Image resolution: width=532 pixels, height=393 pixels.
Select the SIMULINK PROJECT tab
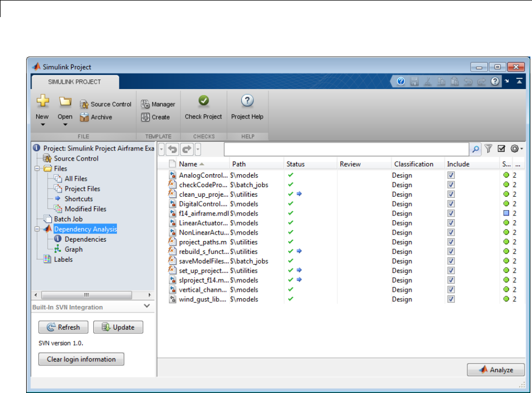click(75, 82)
